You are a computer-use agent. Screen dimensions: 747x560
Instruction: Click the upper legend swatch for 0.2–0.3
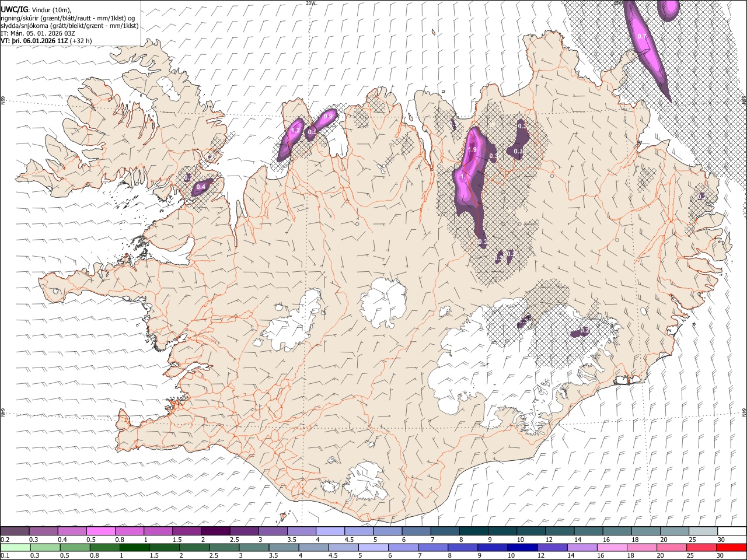click(15, 531)
